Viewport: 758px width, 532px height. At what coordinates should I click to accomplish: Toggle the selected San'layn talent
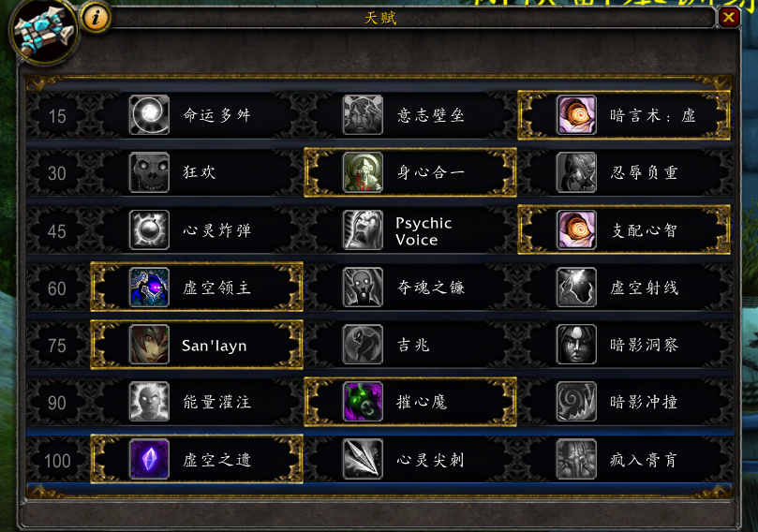click(x=197, y=345)
